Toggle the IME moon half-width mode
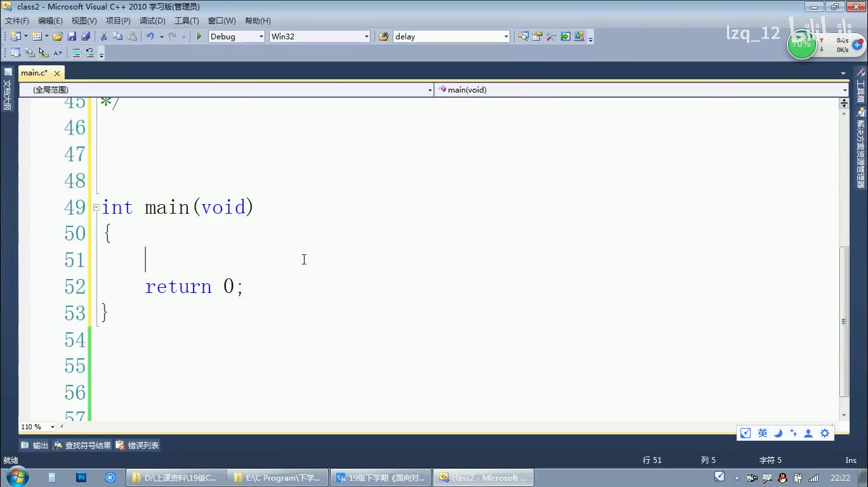The image size is (868, 487). pyautogui.click(x=778, y=433)
